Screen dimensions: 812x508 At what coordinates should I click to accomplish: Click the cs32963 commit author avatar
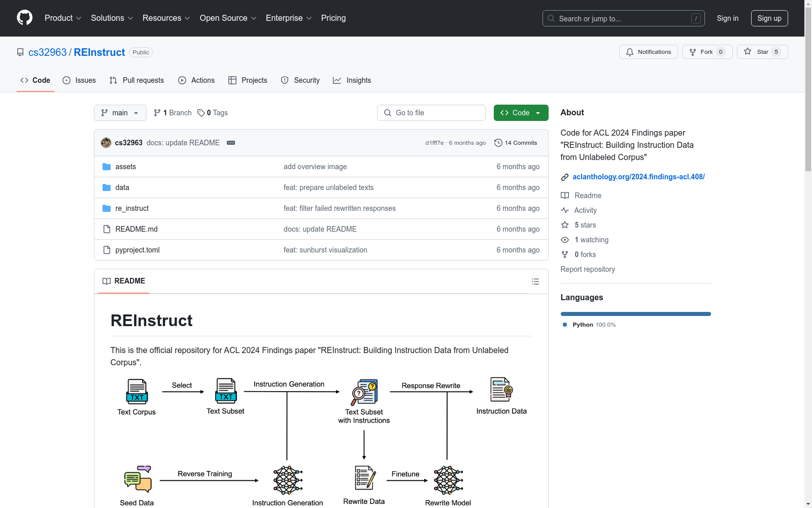point(106,143)
